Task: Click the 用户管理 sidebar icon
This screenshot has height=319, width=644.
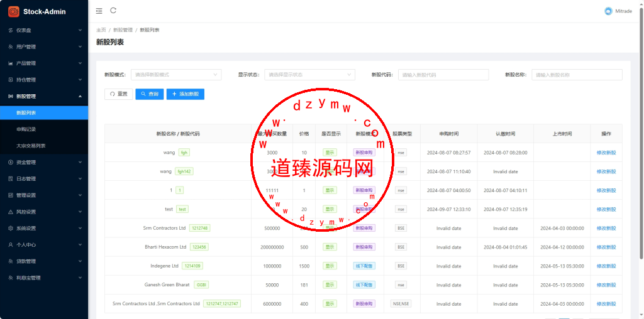Action: (11, 46)
